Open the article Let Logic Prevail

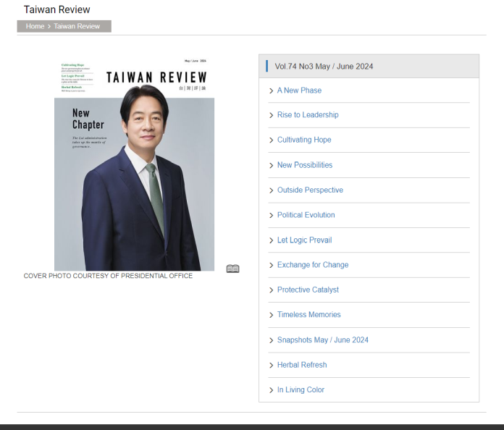[x=304, y=240]
